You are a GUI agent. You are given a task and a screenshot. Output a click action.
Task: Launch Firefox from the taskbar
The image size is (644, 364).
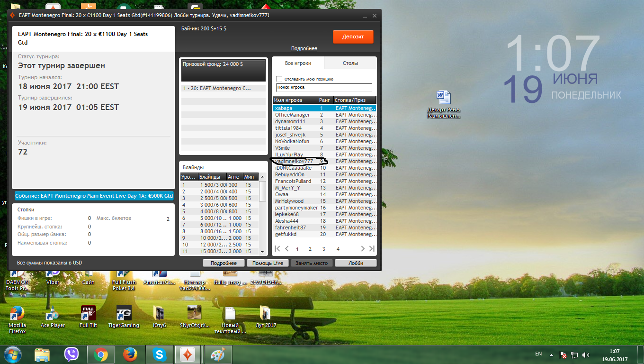pyautogui.click(x=130, y=355)
